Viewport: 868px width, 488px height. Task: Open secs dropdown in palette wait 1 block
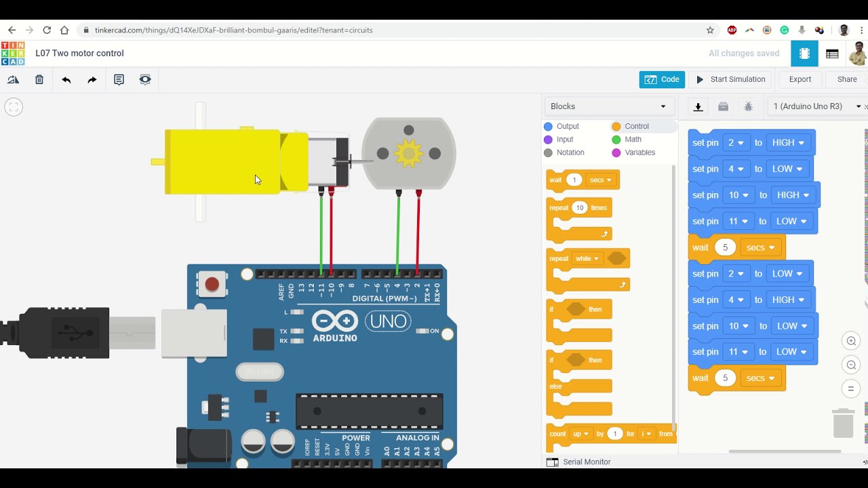(x=601, y=180)
